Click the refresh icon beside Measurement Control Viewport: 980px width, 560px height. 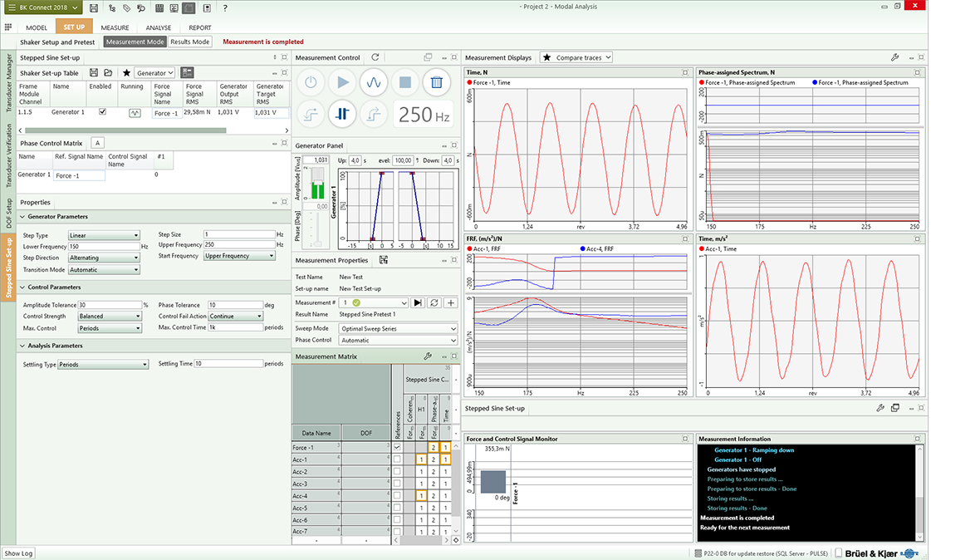[x=375, y=57]
